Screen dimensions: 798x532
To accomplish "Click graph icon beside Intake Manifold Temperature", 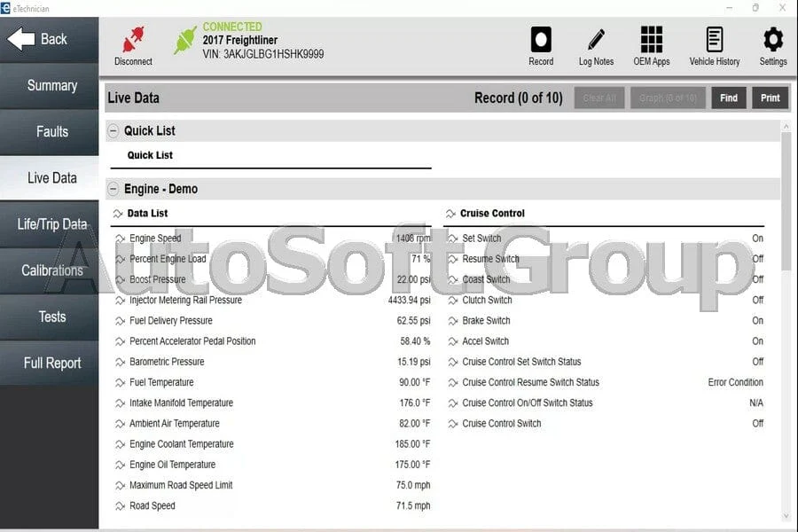I will [120, 403].
